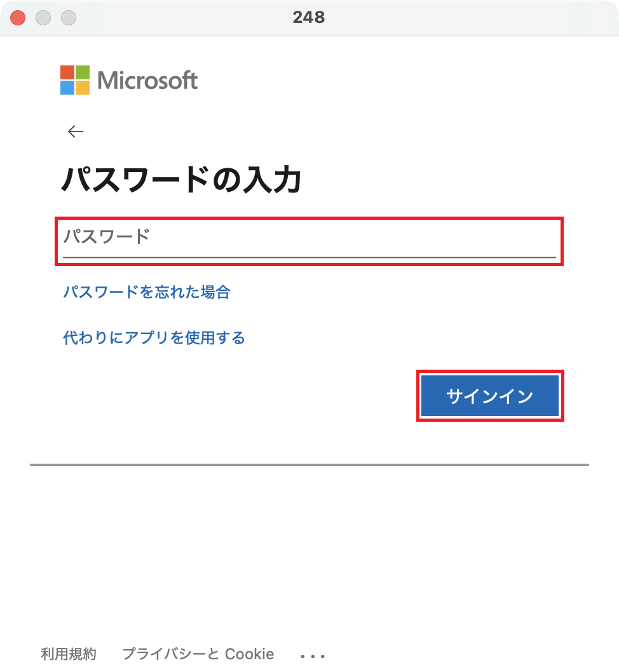Screen dimensions: 619x672
Task: Close the window with red button
Action: coord(18,18)
